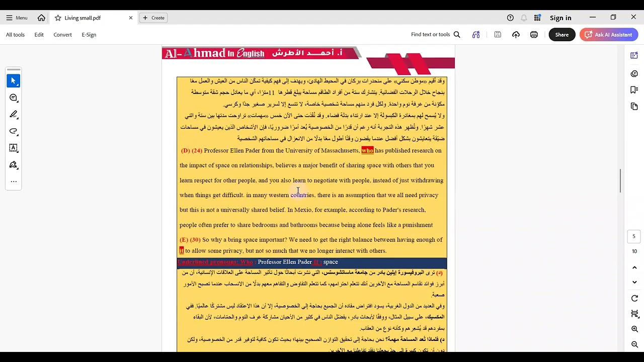The width and height of the screenshot is (644, 362).
Task: Open the fill and sign pen tool
Action: coord(14,165)
